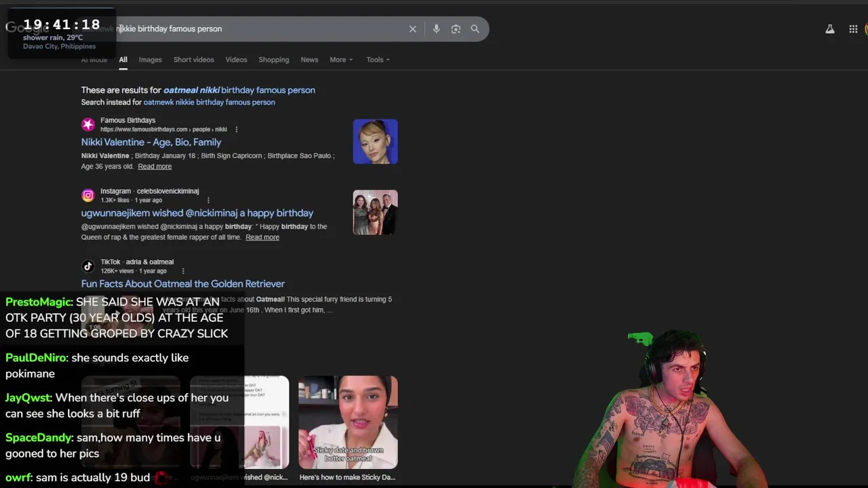Click the TikTok result favicon
Image resolution: width=868 pixels, height=488 pixels.
coord(88,266)
